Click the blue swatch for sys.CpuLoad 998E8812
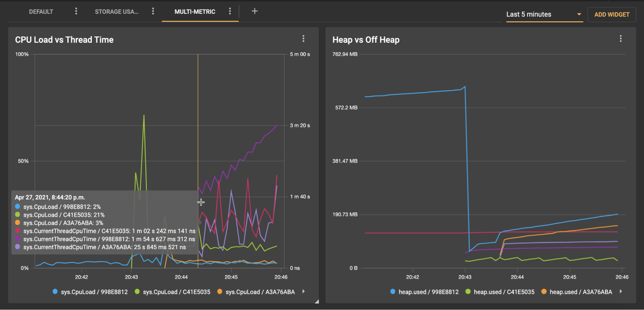Image resolution: width=644 pixels, height=310 pixels. (55, 292)
